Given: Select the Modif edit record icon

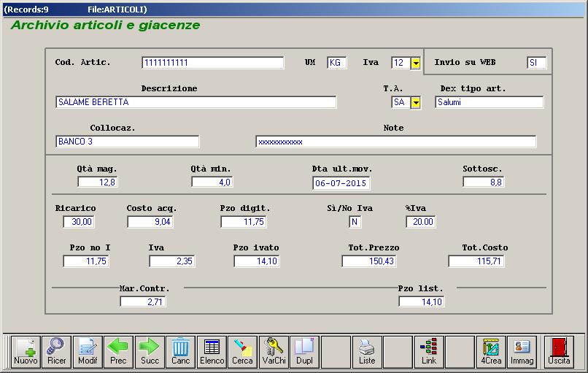Looking at the screenshot, I should coord(88,352).
